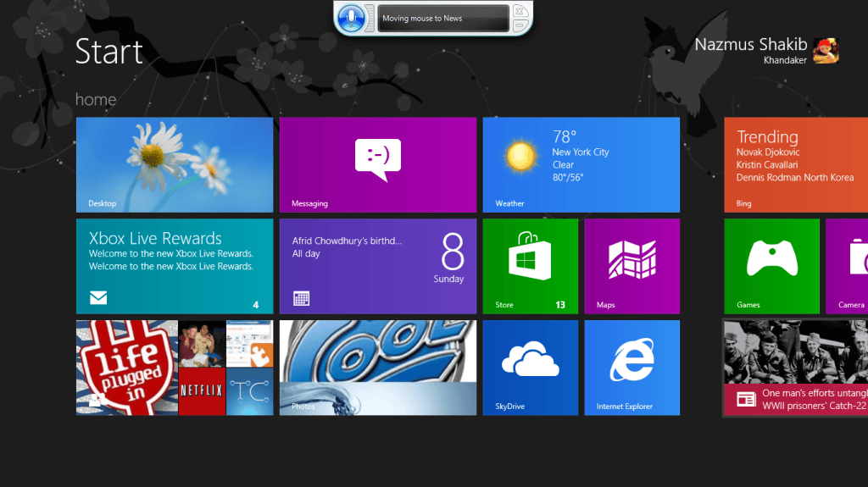Click the Afrid Chowdhury's birthday event text
This screenshot has height=487, width=868.
[347, 241]
